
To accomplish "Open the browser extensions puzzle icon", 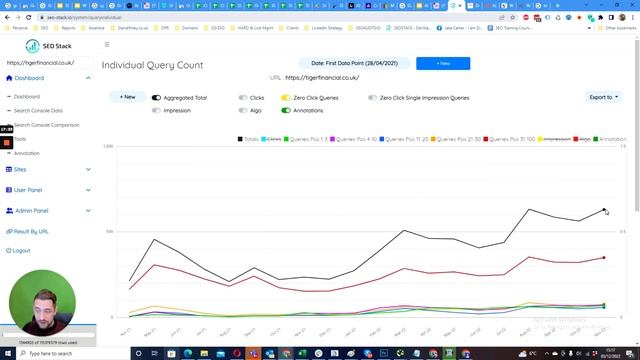I will (x=600, y=18).
